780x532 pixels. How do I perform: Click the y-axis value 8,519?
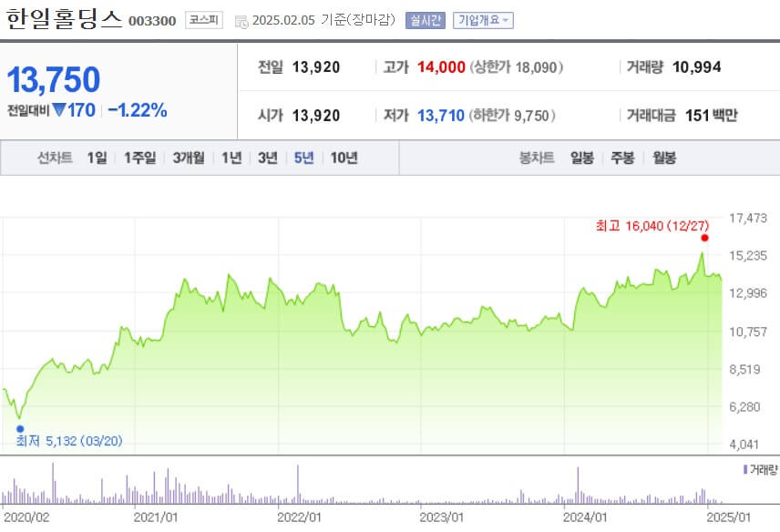tap(744, 370)
